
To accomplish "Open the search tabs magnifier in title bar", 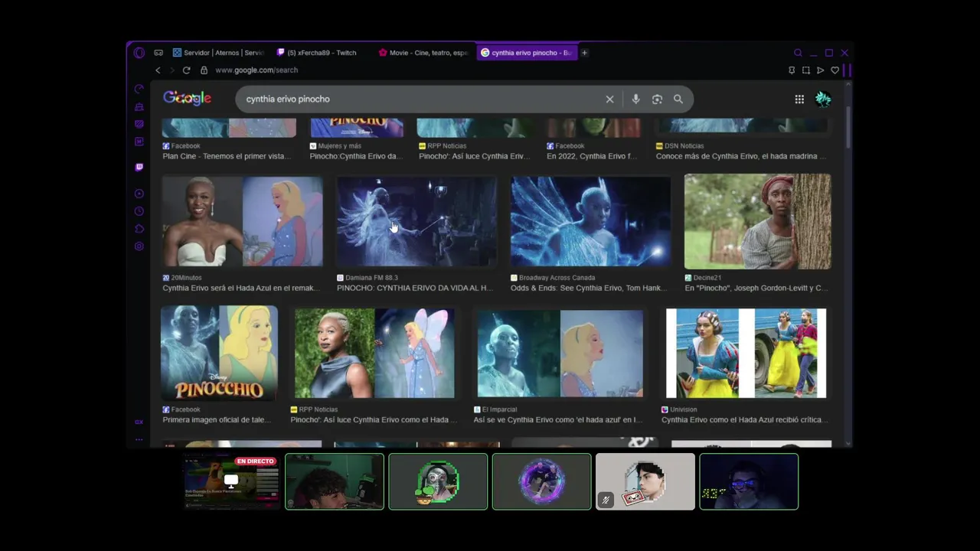I will pyautogui.click(x=798, y=53).
